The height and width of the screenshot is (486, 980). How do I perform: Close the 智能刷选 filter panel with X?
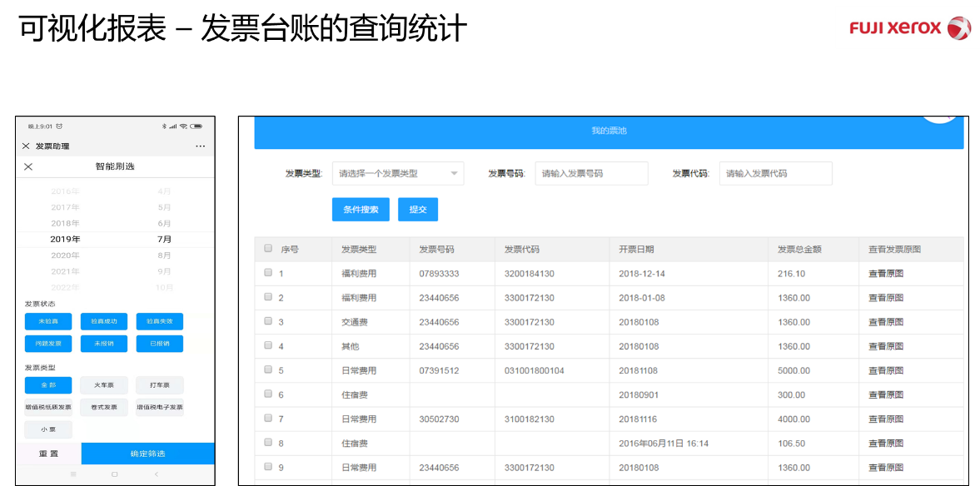[28, 166]
